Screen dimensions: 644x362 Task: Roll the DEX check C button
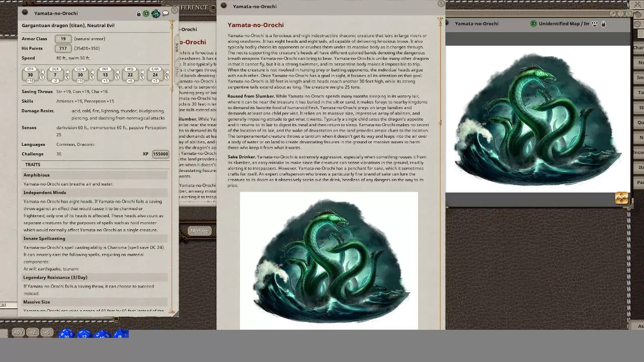pos(67,72)
